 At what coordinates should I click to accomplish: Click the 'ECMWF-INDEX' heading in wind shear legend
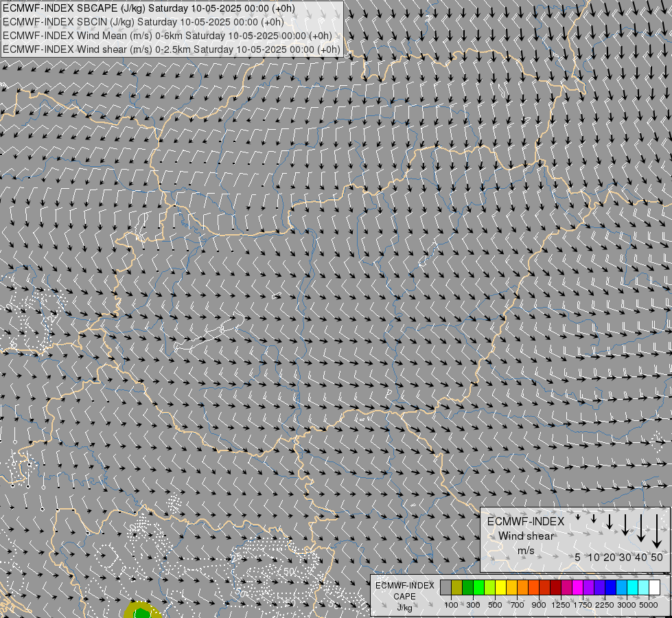[526, 521]
